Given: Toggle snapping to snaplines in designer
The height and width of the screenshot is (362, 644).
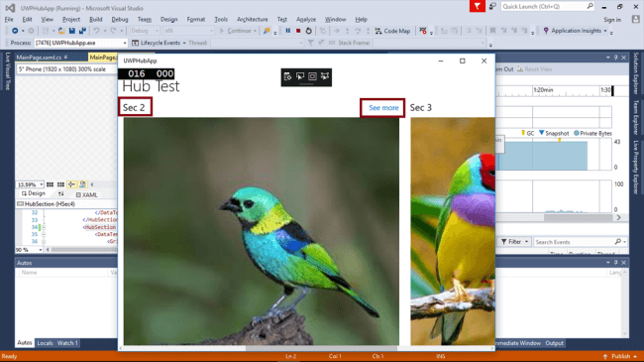Looking at the screenshot, I should tap(71, 184).
